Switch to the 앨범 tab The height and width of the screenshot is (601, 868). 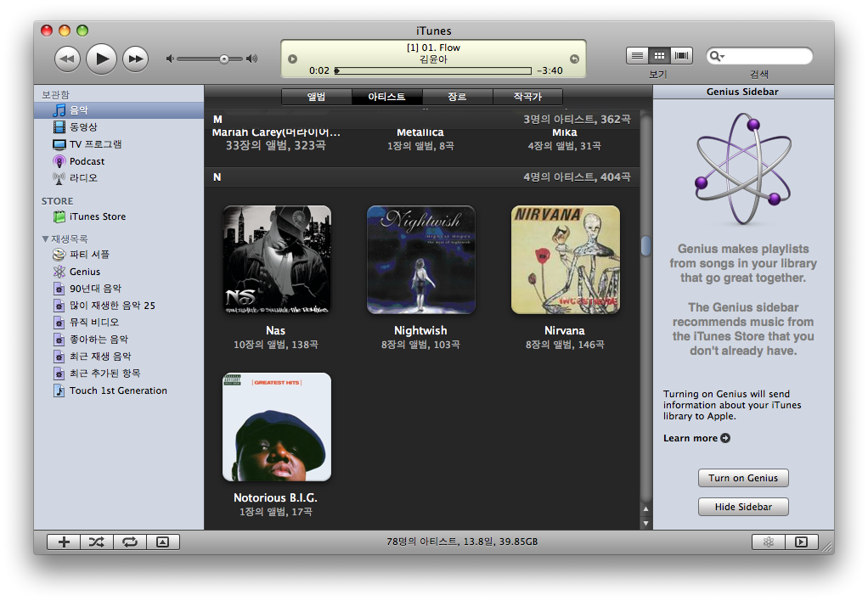[x=317, y=96]
